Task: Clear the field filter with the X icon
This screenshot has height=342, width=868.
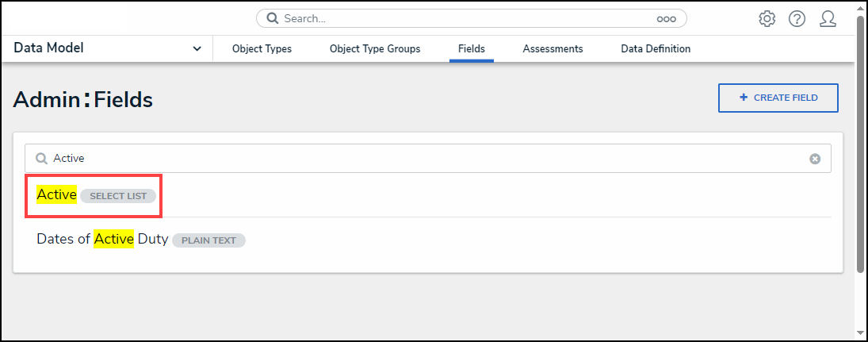Action: tap(815, 159)
